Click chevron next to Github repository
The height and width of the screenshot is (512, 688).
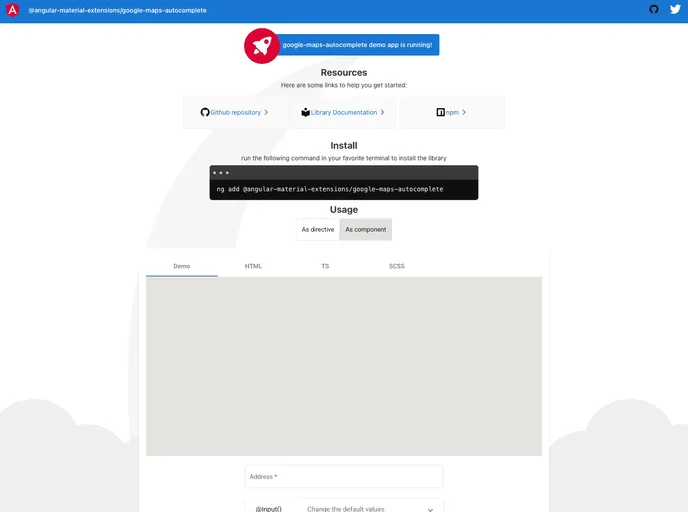click(x=266, y=113)
